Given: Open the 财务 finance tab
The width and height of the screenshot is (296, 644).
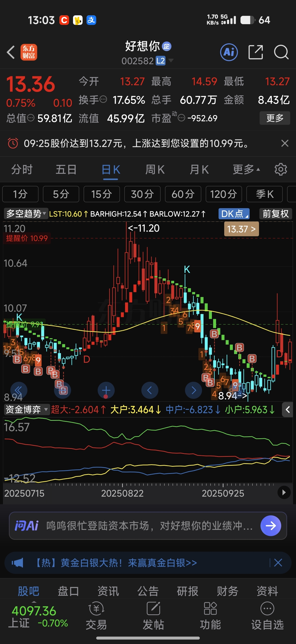Looking at the screenshot, I should (228, 591).
